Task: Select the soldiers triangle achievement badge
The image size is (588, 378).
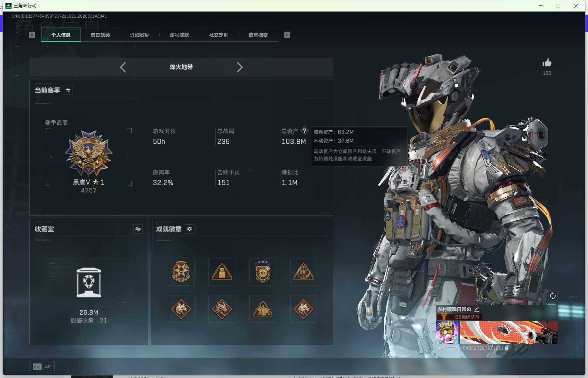Action: click(x=263, y=309)
